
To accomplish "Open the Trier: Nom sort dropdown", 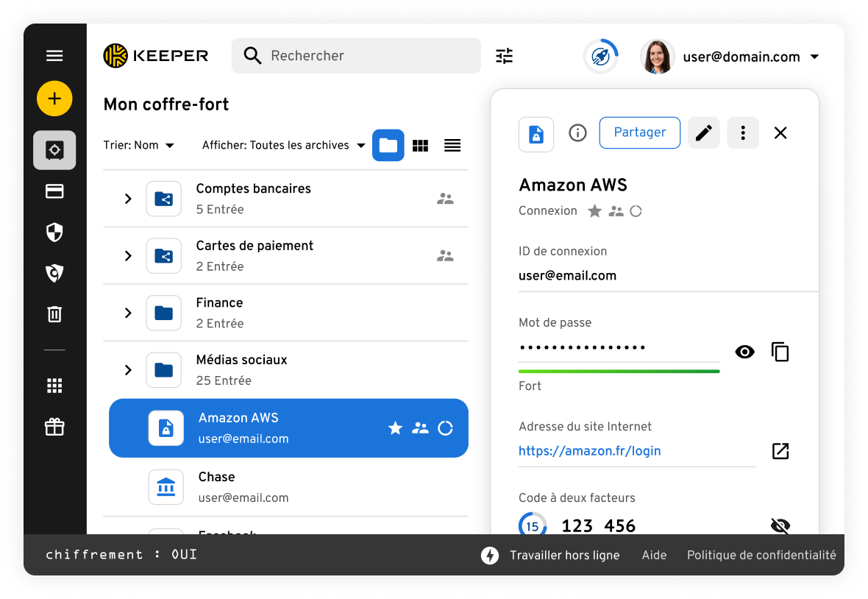I will coord(139,145).
